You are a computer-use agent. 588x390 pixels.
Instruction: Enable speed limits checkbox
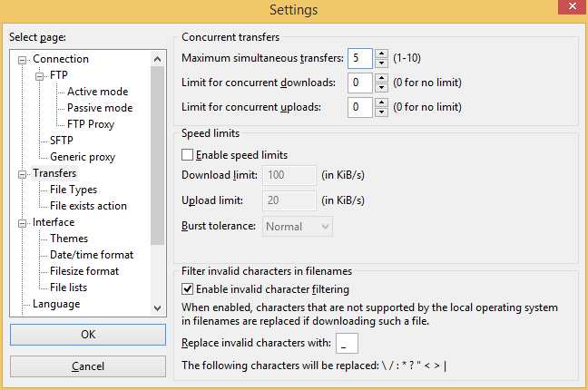tap(187, 155)
